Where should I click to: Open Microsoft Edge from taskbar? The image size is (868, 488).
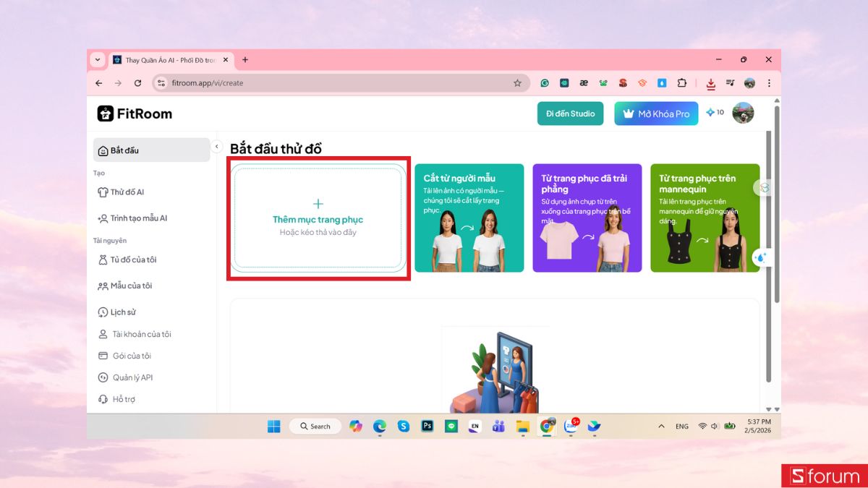(380, 427)
